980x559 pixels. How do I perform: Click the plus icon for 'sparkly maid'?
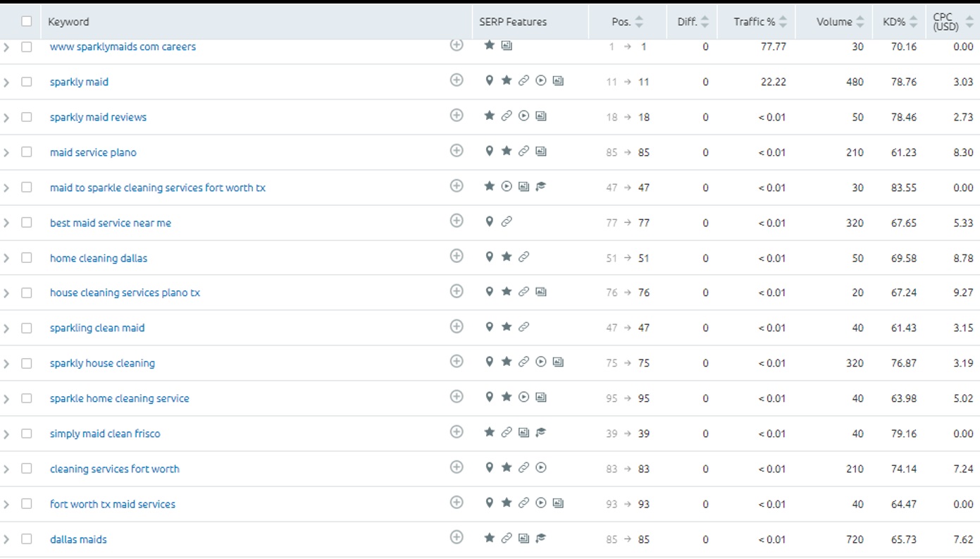pyautogui.click(x=457, y=80)
